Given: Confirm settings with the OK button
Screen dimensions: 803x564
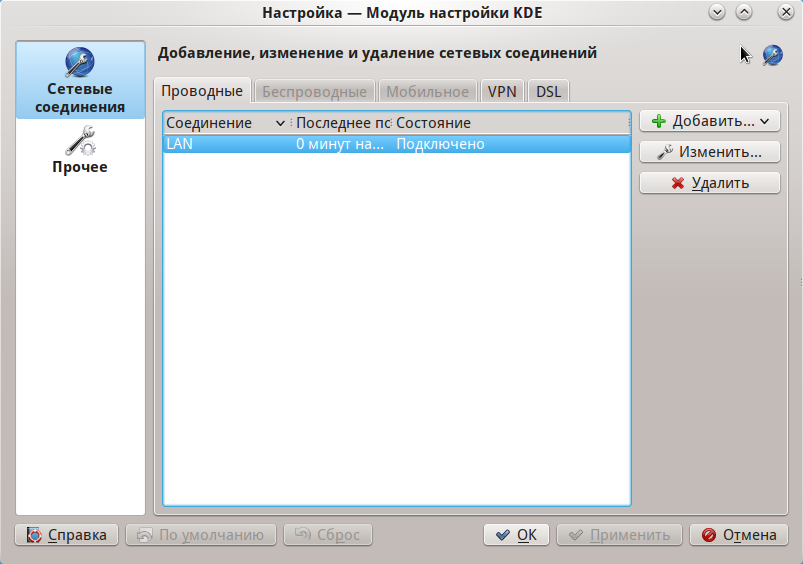Looking at the screenshot, I should tap(516, 535).
